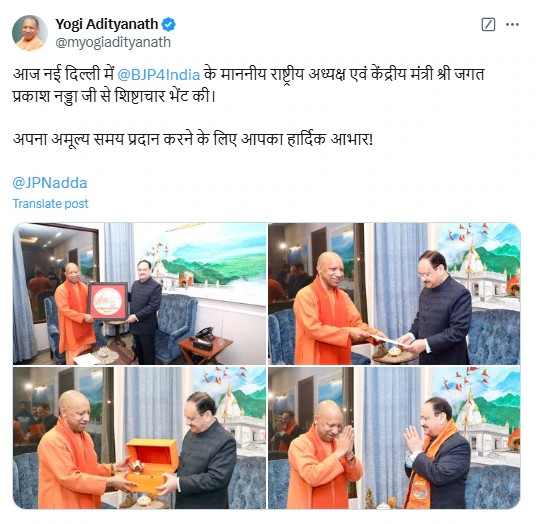Open the three-dot more options menu
This screenshot has height=524, width=536.
pyautogui.click(x=512, y=25)
